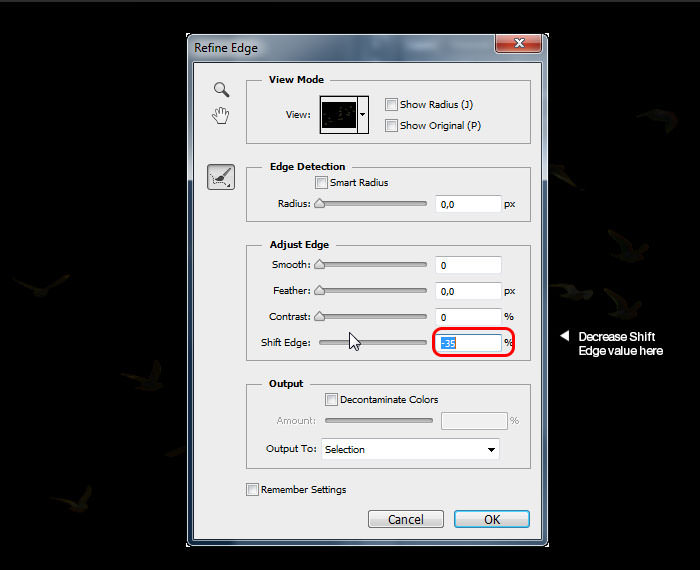This screenshot has width=700, height=570.
Task: Enable Show Radius (J) checkbox
Action: 391,104
